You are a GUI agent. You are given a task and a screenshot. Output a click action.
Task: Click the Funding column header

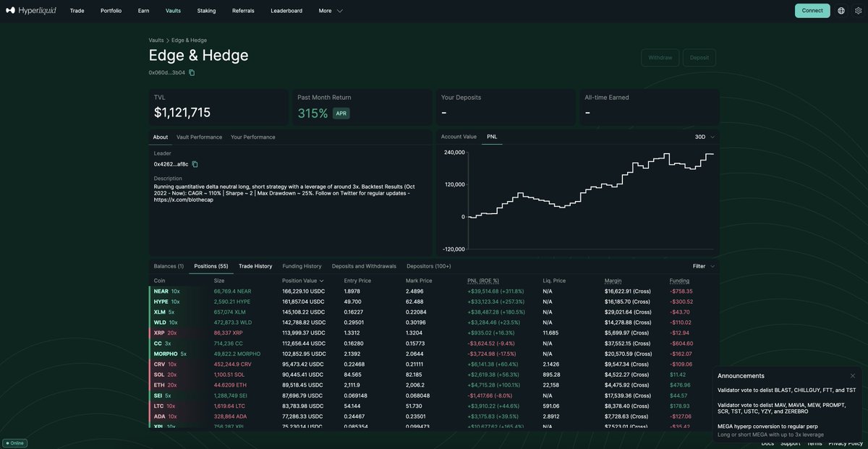(679, 281)
